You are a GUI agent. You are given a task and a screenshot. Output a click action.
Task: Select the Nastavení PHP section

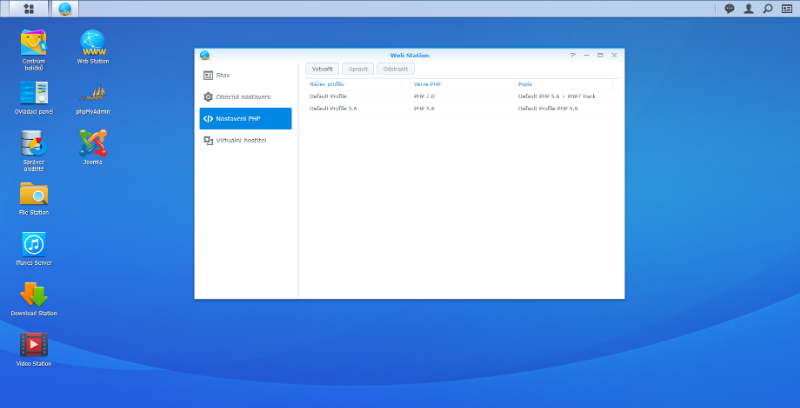click(245, 118)
